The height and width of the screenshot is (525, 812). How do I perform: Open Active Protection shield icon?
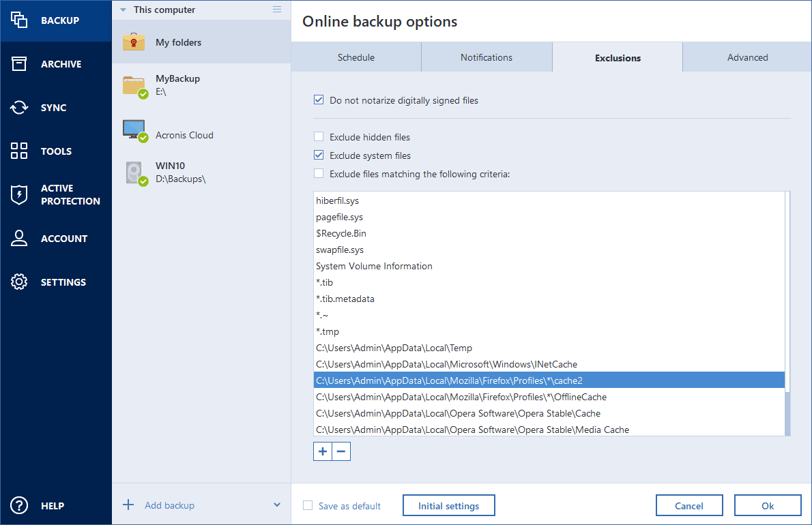tap(19, 195)
